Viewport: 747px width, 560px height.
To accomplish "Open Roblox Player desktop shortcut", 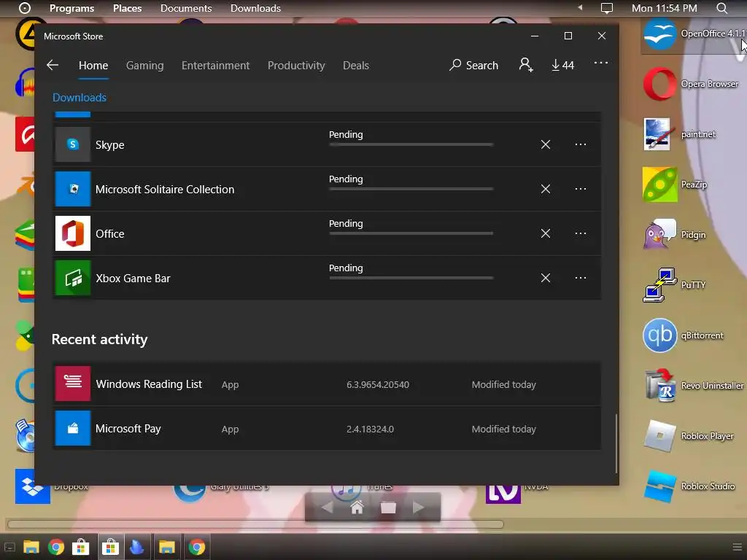I will point(689,436).
